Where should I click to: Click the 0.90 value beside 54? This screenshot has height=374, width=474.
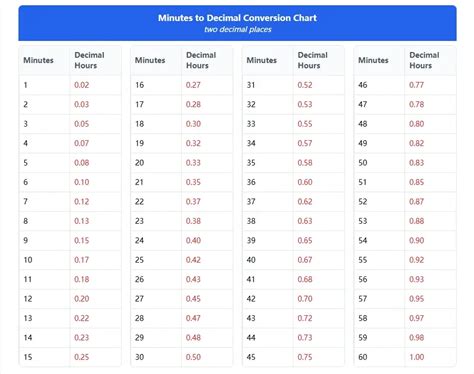coord(417,240)
